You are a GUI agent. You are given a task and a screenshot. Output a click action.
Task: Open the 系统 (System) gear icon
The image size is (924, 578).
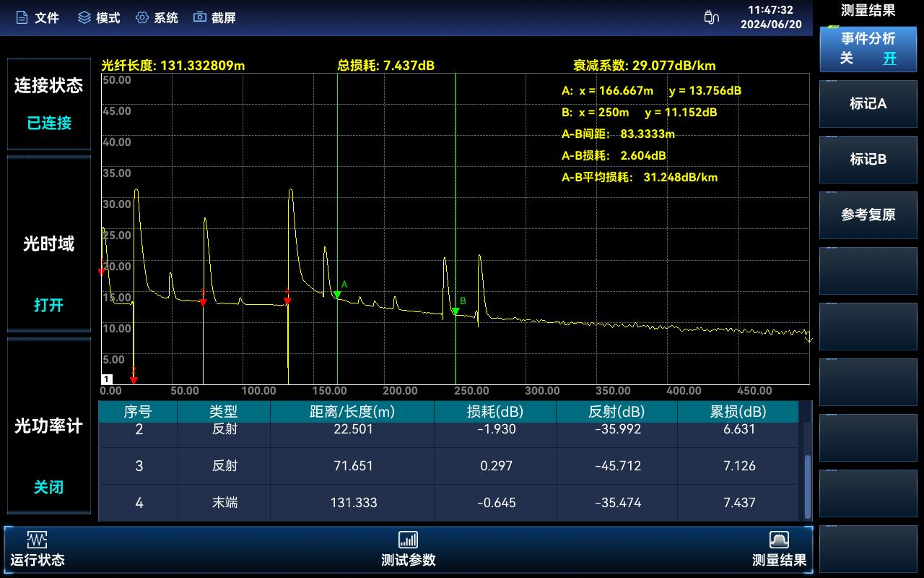142,17
